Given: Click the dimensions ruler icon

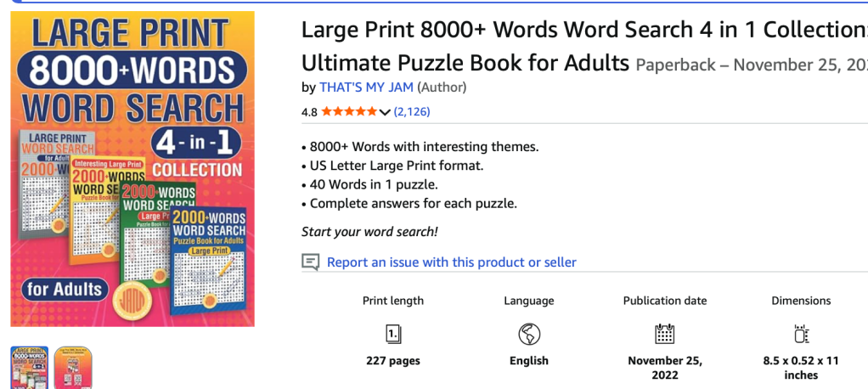Looking at the screenshot, I should (801, 333).
